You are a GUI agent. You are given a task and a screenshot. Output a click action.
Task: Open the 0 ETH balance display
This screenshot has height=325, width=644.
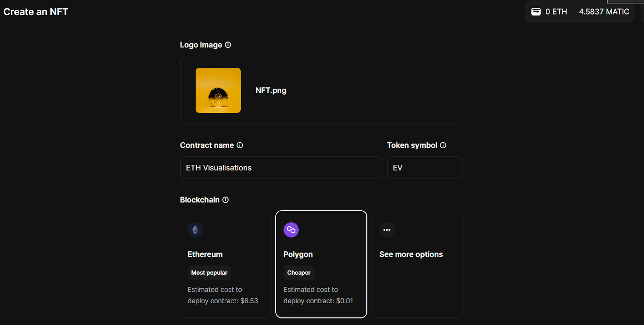pos(556,12)
